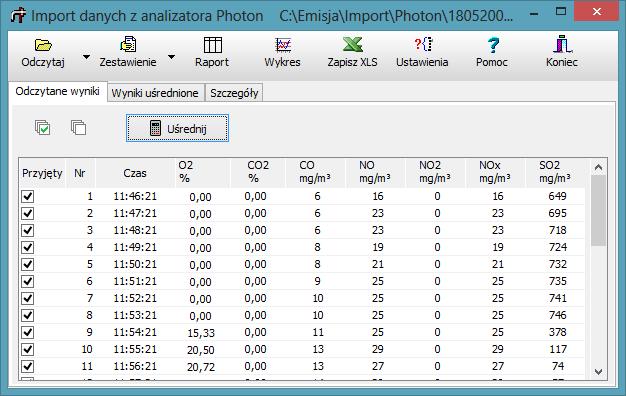The height and width of the screenshot is (396, 626).
Task: Exit with the Koniec icon
Action: (x=562, y=44)
